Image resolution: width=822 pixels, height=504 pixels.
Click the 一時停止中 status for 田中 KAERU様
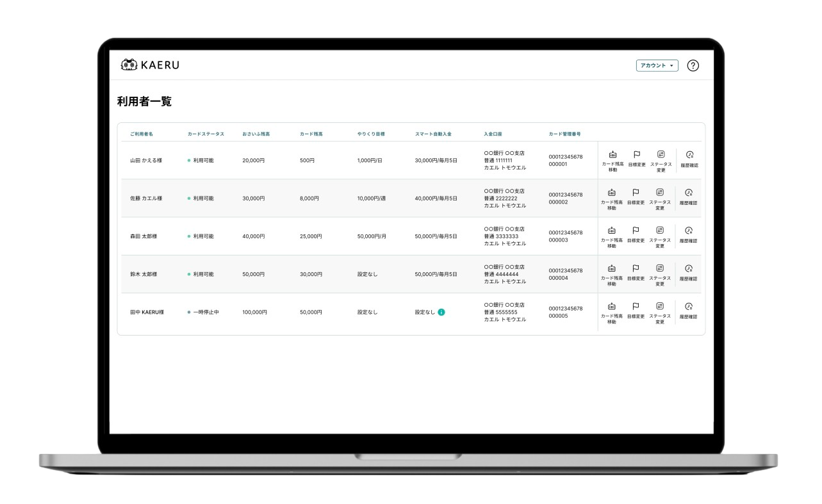pyautogui.click(x=206, y=313)
